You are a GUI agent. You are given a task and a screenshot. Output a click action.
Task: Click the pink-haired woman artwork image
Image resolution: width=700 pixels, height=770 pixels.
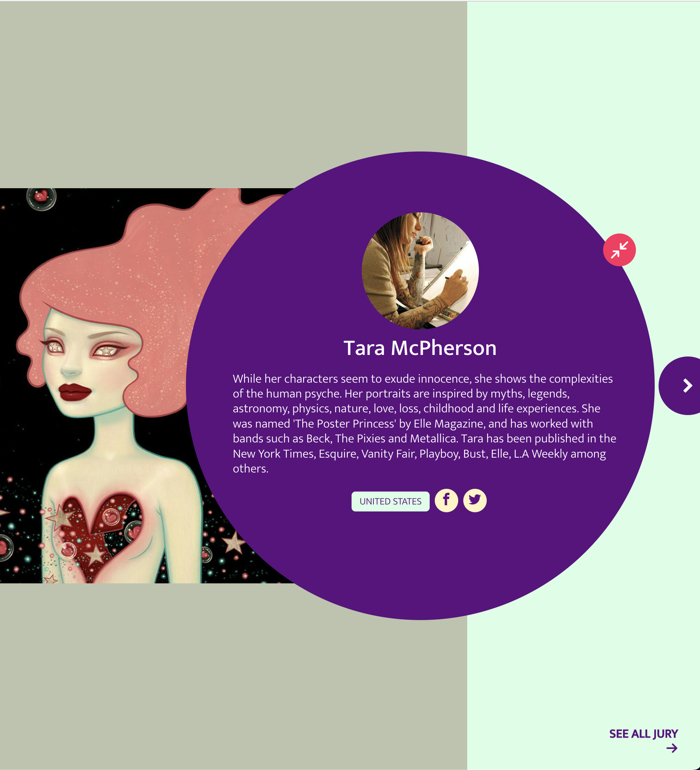[x=117, y=386]
